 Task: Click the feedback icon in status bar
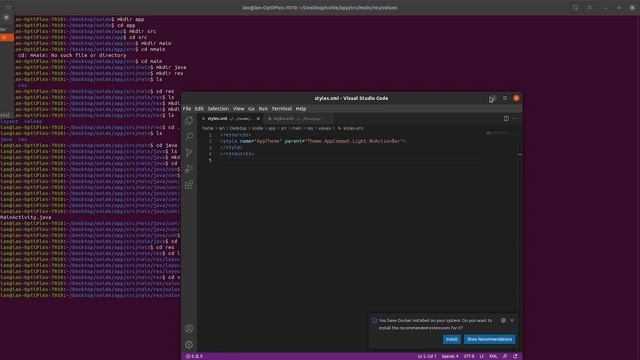point(505,356)
